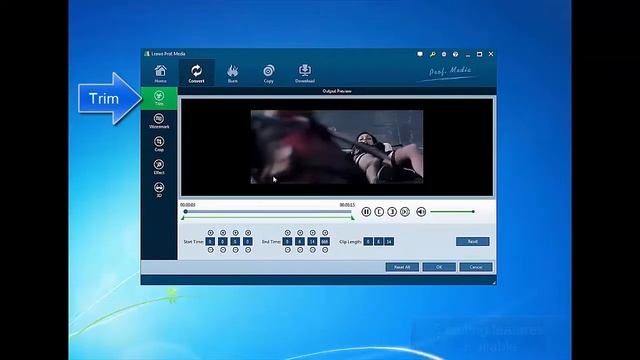Increase End Time minutes
Image resolution: width=640 pixels, height=360 pixels.
pyautogui.click(x=300, y=233)
